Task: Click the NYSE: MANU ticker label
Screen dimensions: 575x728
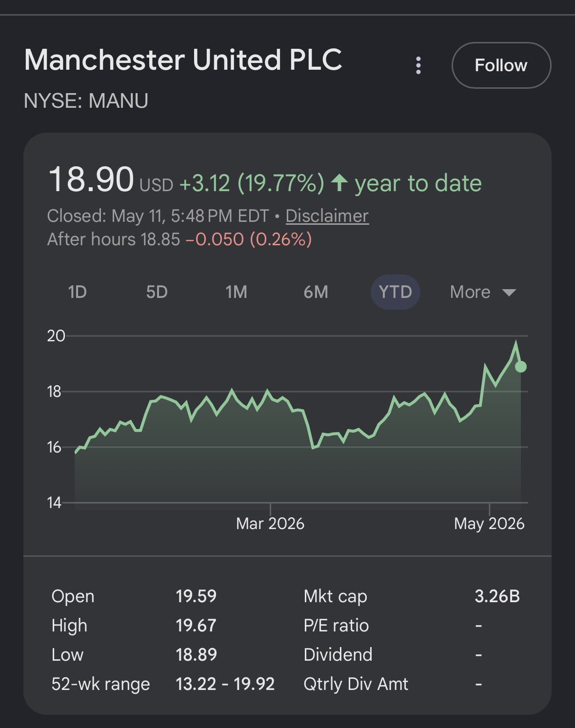Action: [x=86, y=101]
